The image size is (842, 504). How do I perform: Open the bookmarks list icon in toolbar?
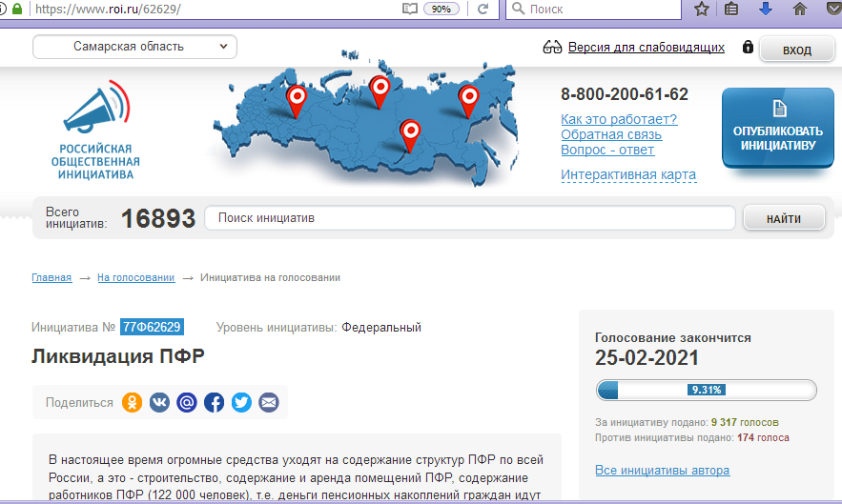tap(731, 9)
